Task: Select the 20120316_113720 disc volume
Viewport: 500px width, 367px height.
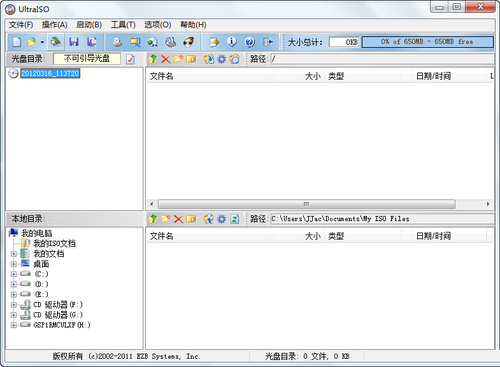Action: coord(50,73)
